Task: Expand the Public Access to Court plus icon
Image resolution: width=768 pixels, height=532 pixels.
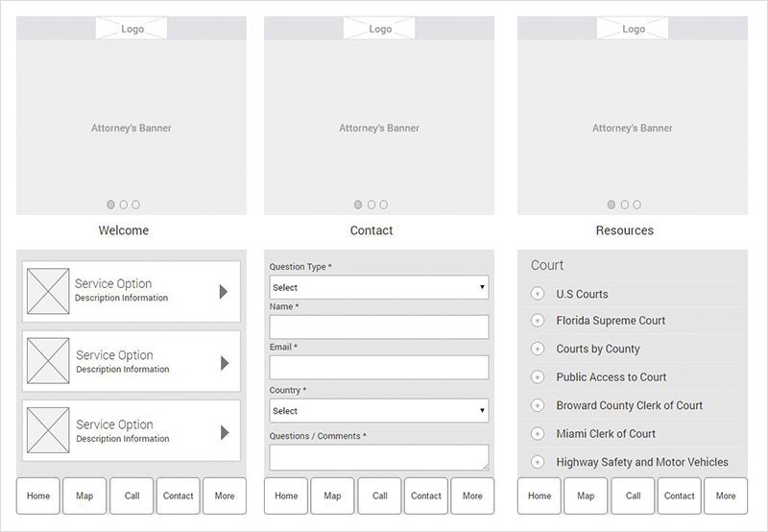Action: click(x=538, y=377)
